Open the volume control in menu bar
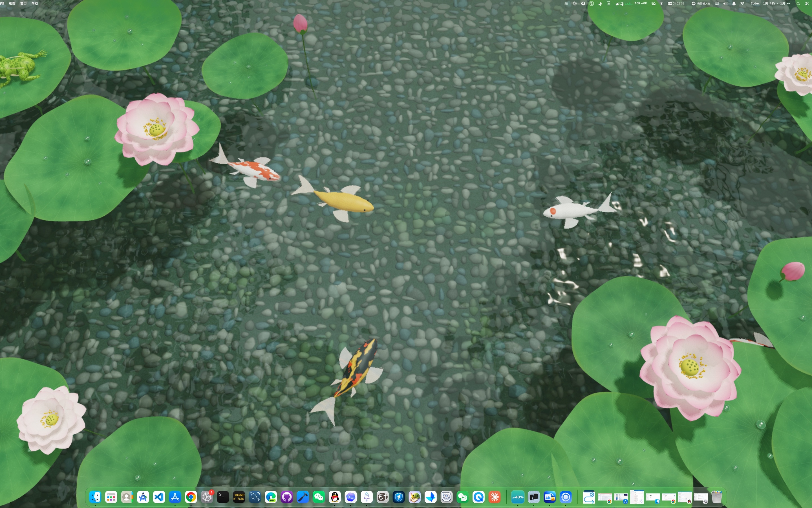Screen dimensions: 812x508 pos(725,3)
